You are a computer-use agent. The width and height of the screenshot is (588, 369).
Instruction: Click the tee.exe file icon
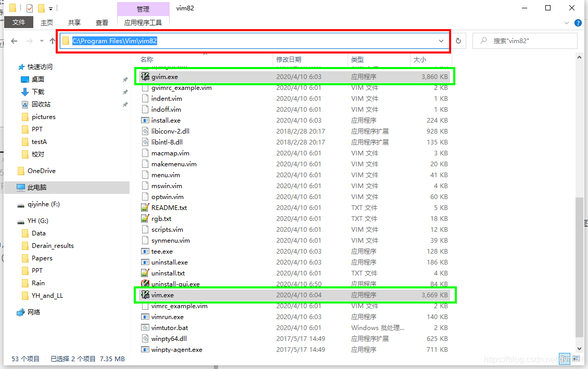pos(145,251)
